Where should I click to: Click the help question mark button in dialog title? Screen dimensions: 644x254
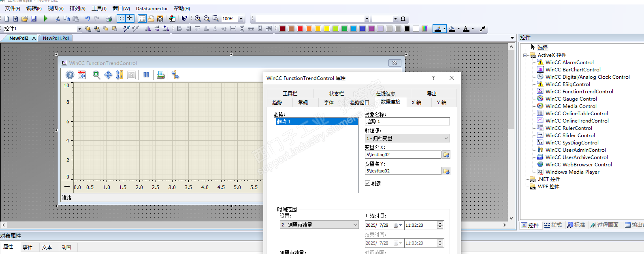pos(433,78)
